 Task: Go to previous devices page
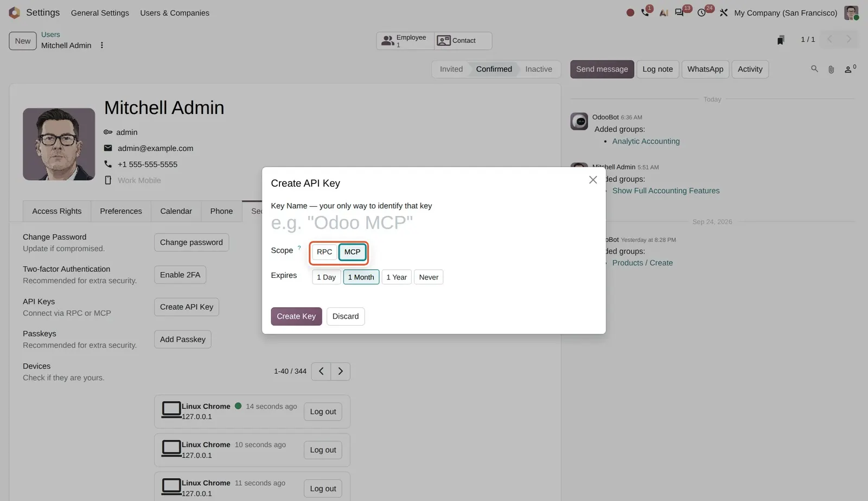pos(321,372)
